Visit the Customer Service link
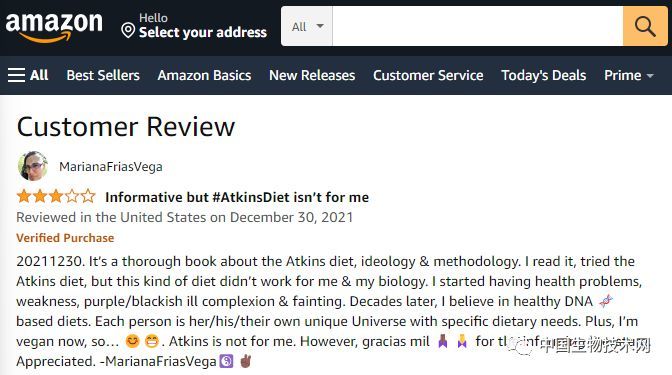672x375 pixels. coord(428,75)
